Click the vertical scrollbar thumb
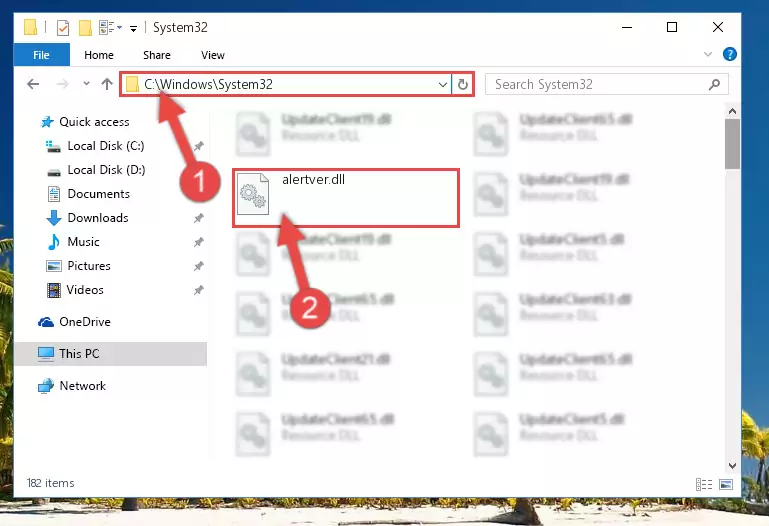 [x=732, y=144]
